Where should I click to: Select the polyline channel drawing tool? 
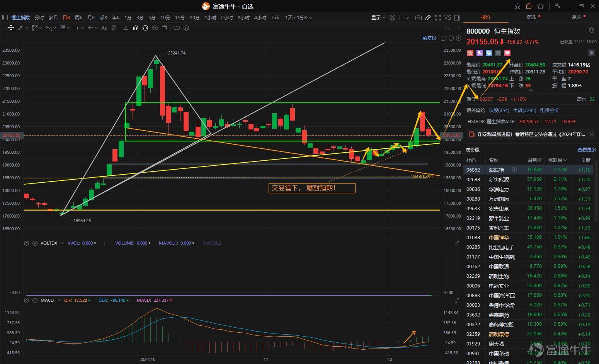[35, 28]
